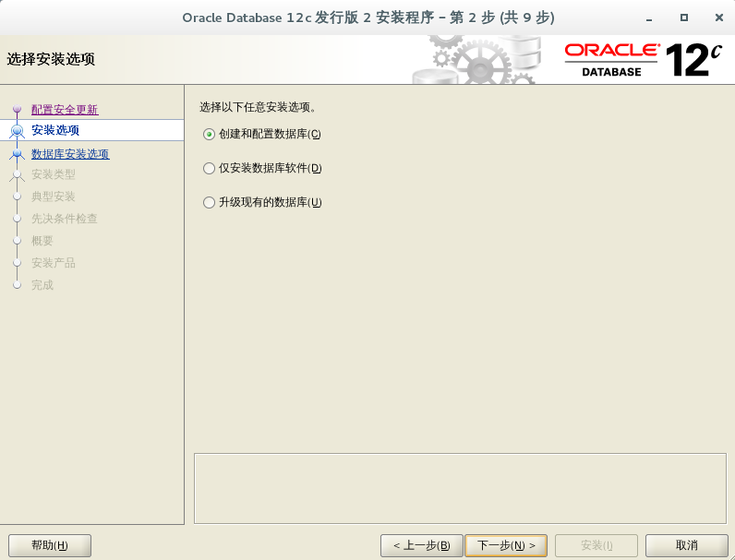Image resolution: width=735 pixels, height=560 pixels.
Task: Click the disabled 安装(I) button
Action: tap(596, 545)
